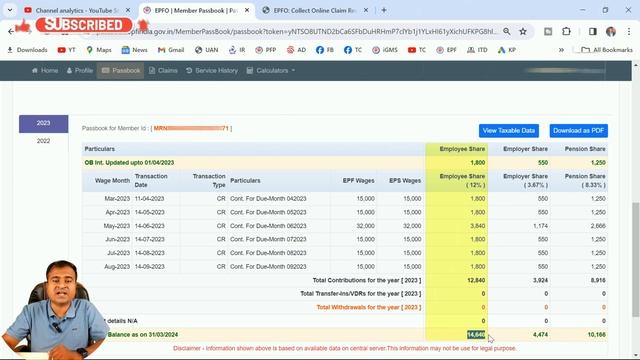
Task: Close the Channel analytics tab
Action: 128,10
